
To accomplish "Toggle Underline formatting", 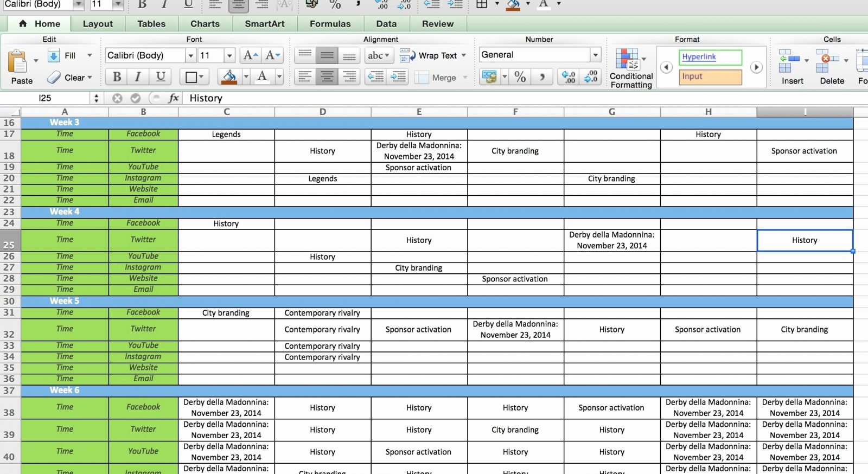I will coord(161,77).
